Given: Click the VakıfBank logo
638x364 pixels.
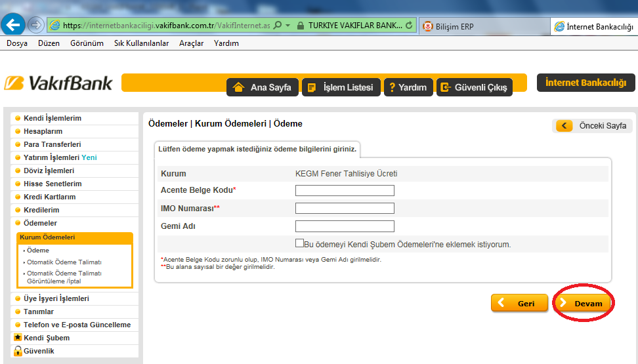Looking at the screenshot, I should click(58, 83).
